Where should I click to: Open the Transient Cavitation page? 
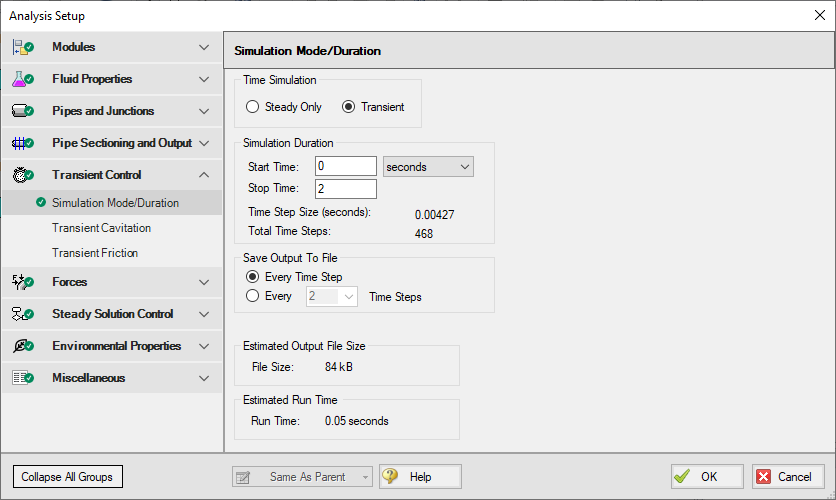pos(101,228)
